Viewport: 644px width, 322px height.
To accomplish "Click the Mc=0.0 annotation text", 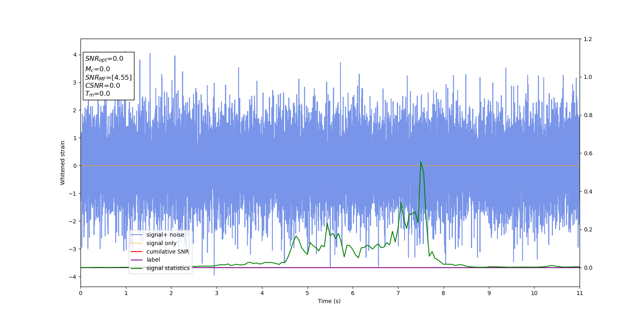I will (x=97, y=69).
